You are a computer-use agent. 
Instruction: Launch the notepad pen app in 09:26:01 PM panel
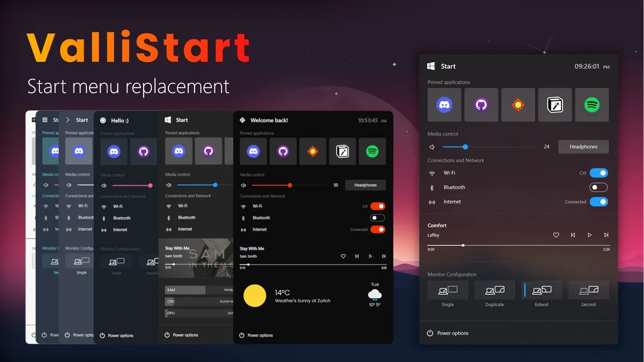pos(555,105)
